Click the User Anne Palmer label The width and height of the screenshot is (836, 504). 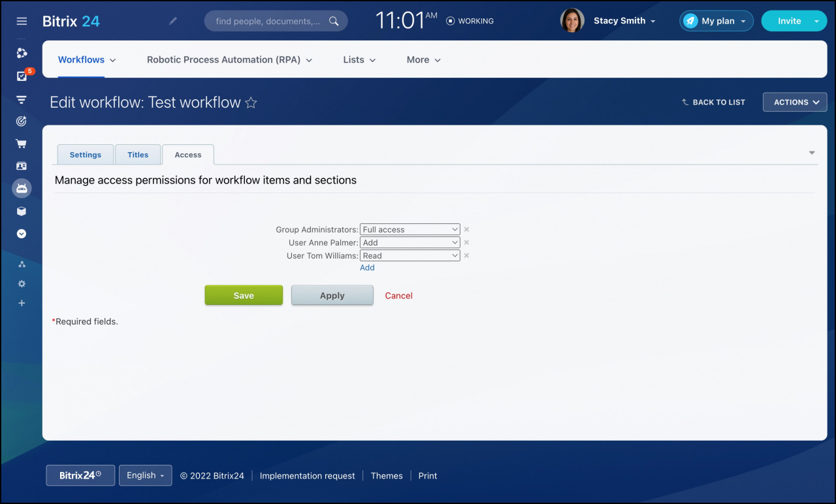click(x=323, y=243)
